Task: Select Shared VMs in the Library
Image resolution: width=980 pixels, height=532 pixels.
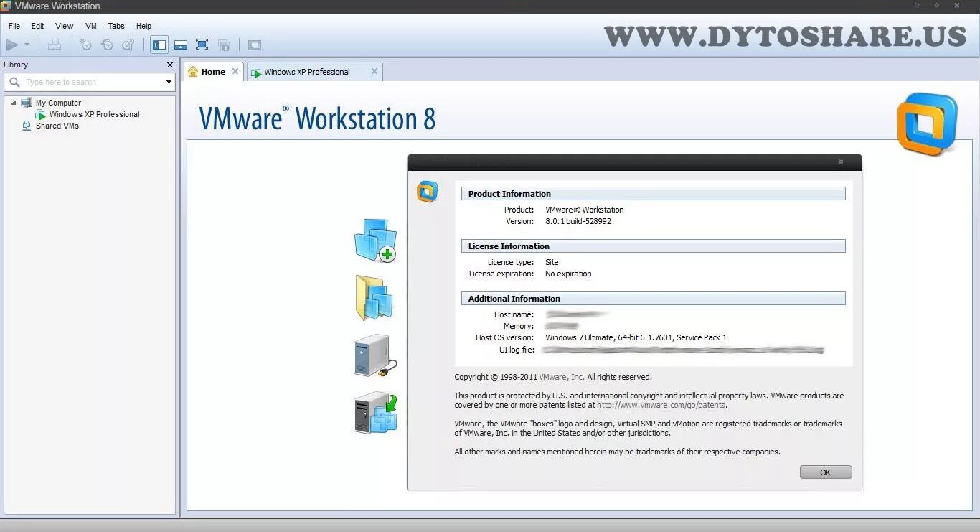Action: (x=57, y=126)
